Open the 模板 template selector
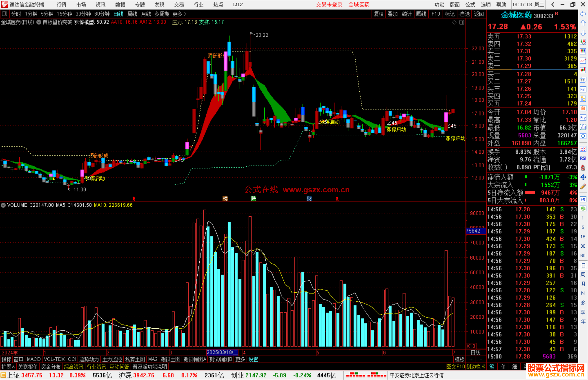 click(460, 360)
